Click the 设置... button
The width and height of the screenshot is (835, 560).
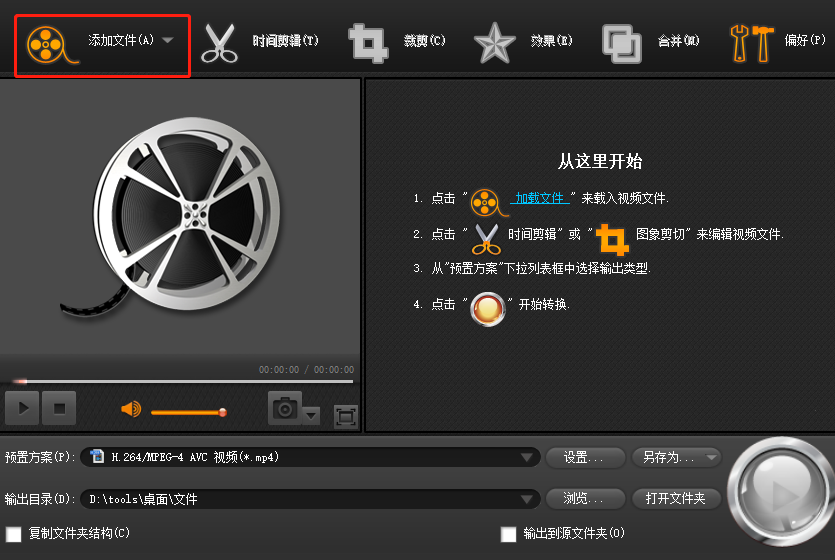click(x=585, y=457)
